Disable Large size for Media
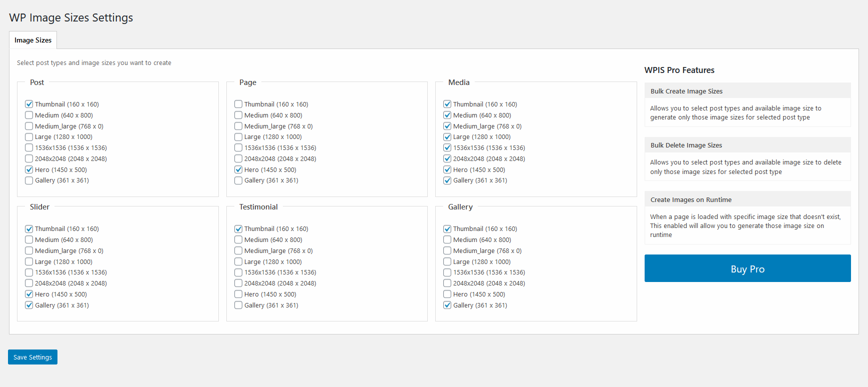Screen dimensions: 868x387 [447, 136]
